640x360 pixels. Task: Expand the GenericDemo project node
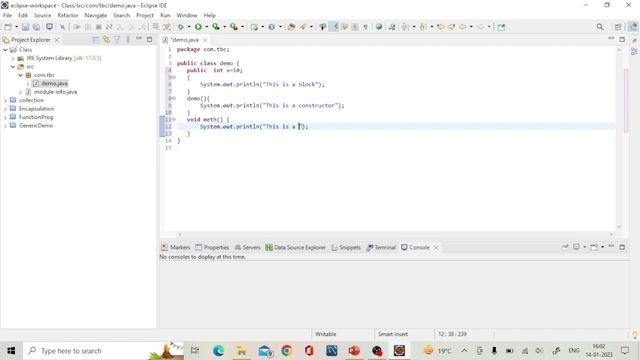tap(5, 126)
